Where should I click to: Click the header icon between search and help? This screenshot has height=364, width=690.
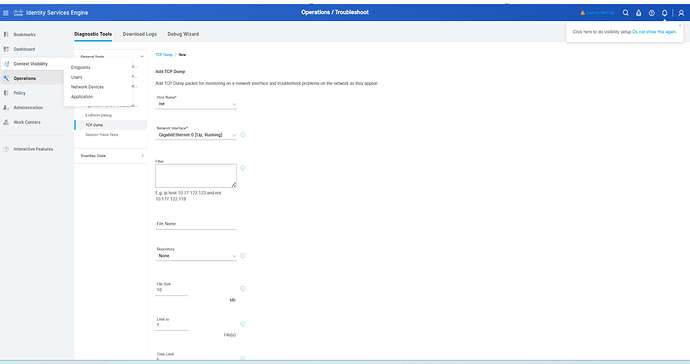tap(639, 13)
